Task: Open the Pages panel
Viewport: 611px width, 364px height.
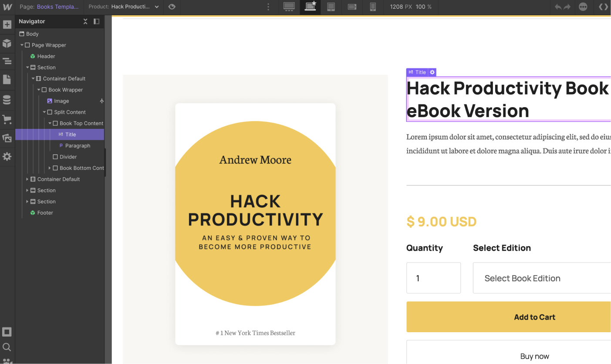Action: [7, 81]
